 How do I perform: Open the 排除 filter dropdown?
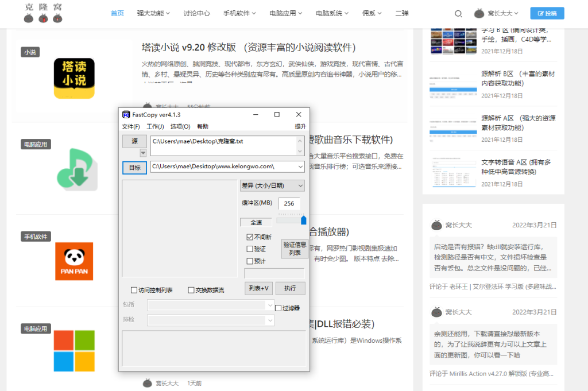tap(210, 320)
